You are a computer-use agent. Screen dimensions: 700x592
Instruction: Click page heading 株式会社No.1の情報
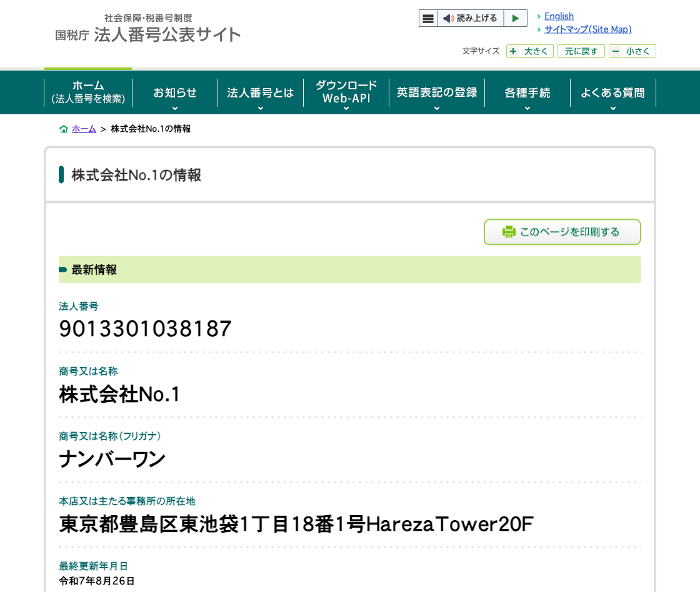136,175
